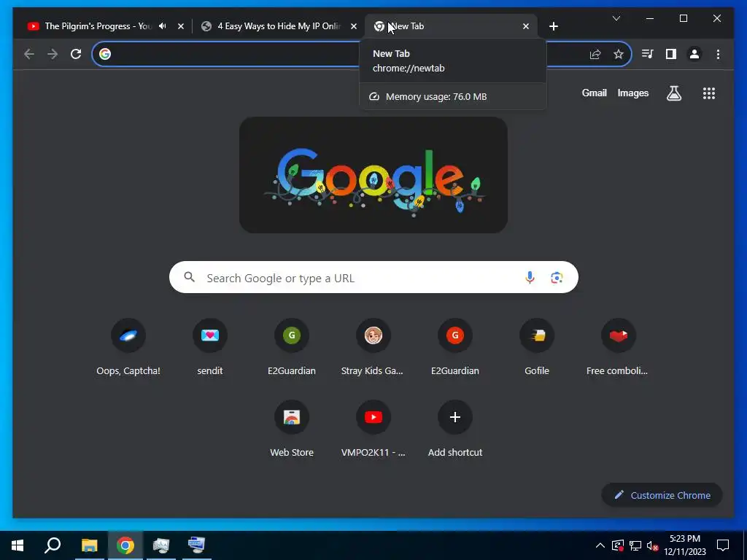Close the Hide My IP tab
The width and height of the screenshot is (747, 560).
[x=354, y=26]
